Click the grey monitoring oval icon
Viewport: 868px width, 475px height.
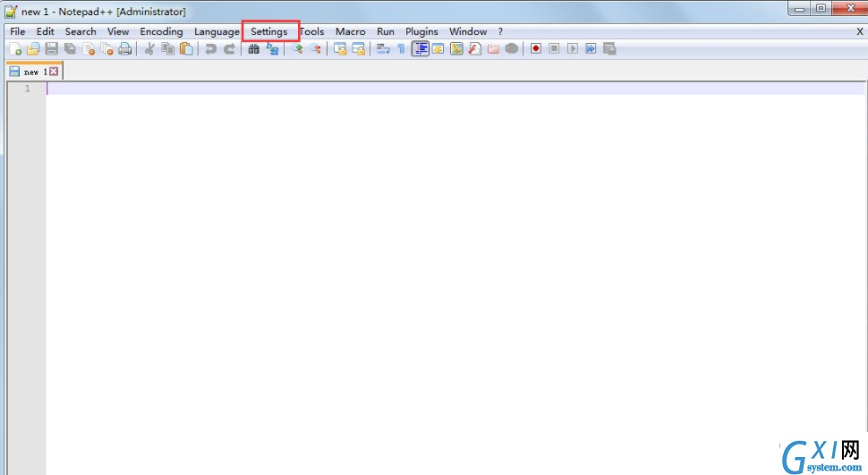click(512, 48)
